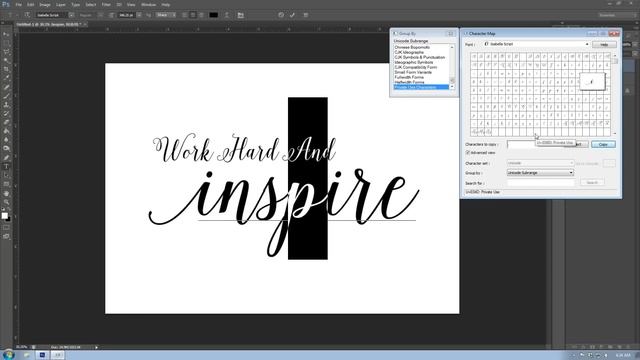
Task: Open the Image menu
Action: (45, 4)
